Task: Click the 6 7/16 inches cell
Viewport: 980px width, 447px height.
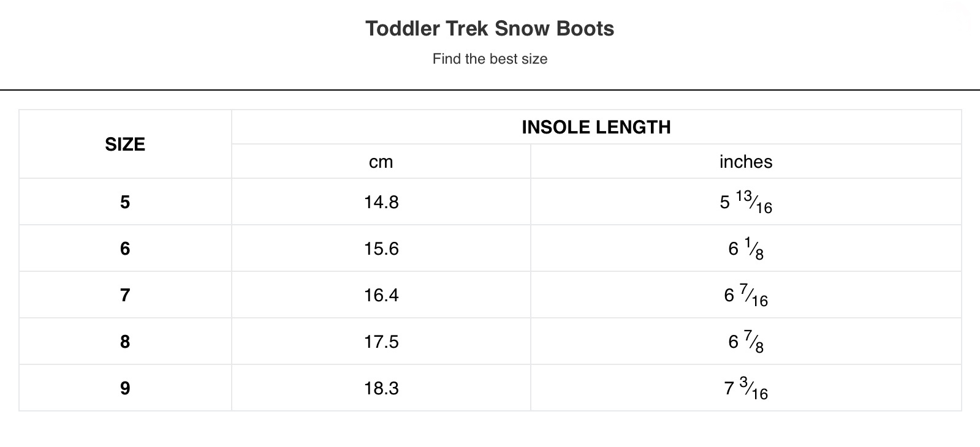Action: point(746,295)
